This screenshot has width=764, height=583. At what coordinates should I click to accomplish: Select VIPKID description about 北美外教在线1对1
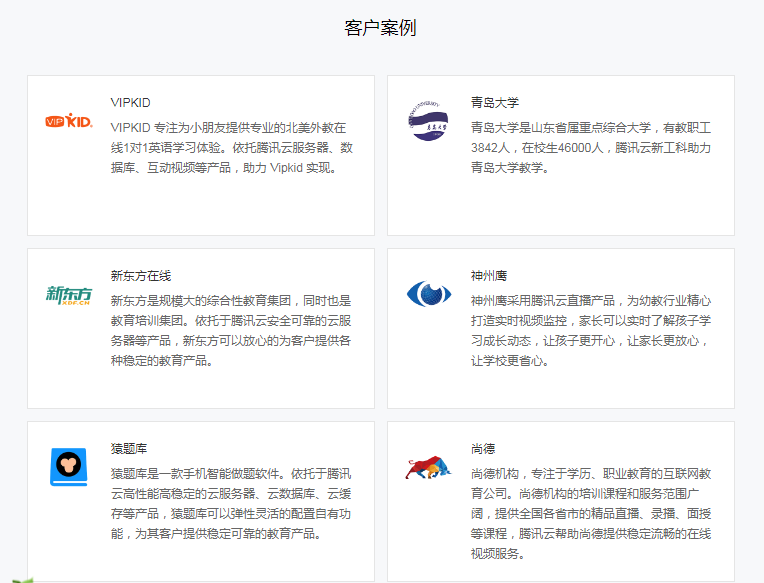point(231,148)
